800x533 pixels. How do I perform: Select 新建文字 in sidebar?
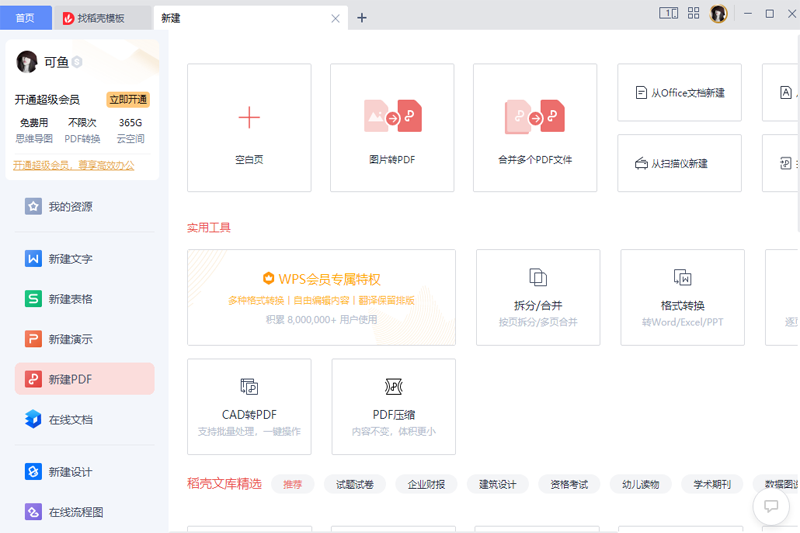click(70, 259)
